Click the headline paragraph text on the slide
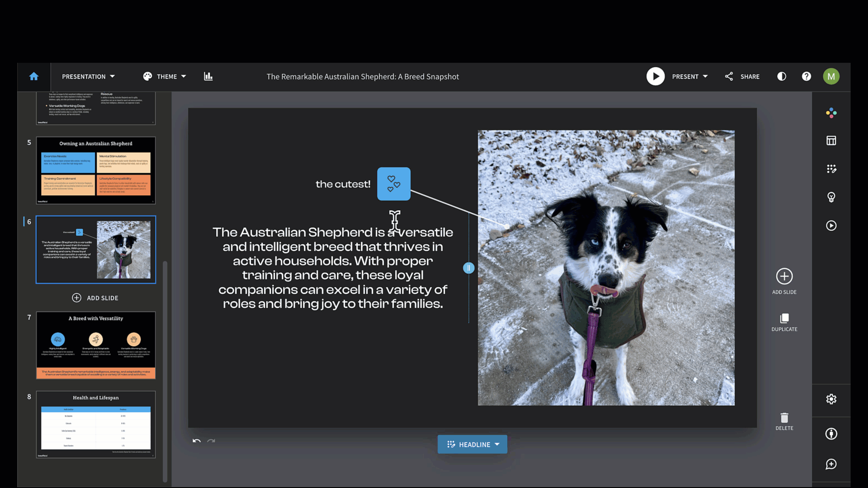 tap(333, 268)
